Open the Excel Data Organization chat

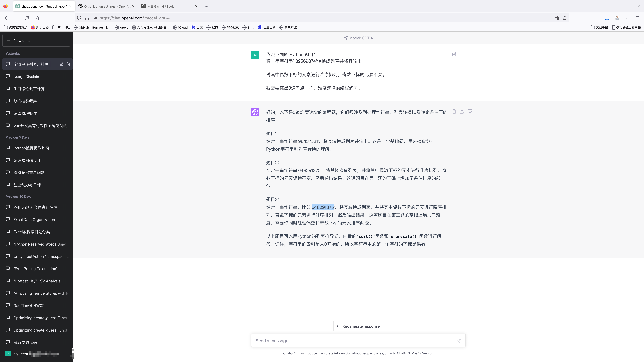click(x=36, y=219)
